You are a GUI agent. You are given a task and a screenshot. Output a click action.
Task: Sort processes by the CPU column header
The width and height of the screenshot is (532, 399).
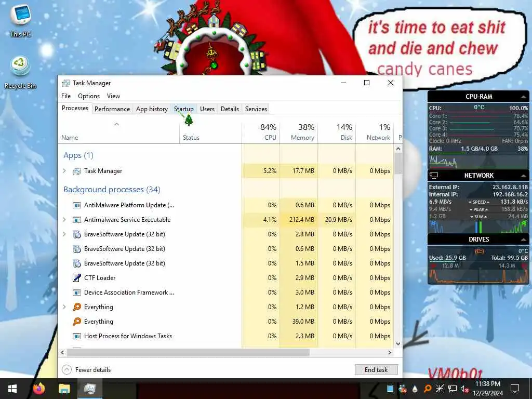pos(261,132)
